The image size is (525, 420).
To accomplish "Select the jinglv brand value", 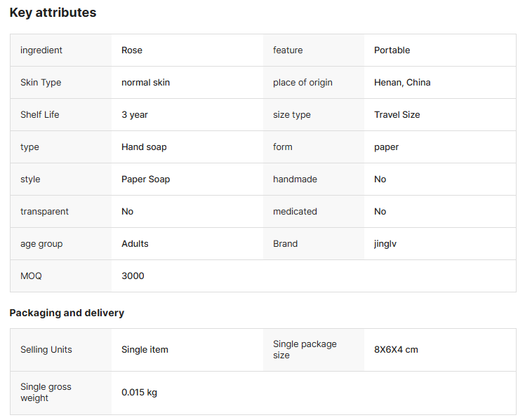I will [386, 244].
